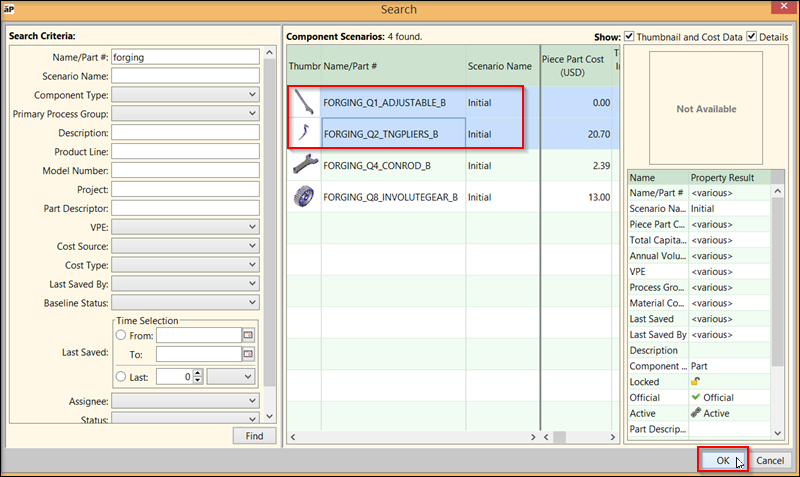
Task: Select the FORGING_Q8_INVOLUTEGEAR_B gear thumbnail
Action: (303, 197)
